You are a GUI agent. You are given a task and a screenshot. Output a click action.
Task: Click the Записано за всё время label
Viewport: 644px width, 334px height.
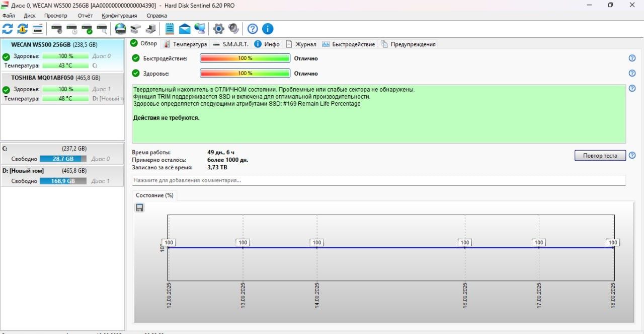pyautogui.click(x=162, y=168)
